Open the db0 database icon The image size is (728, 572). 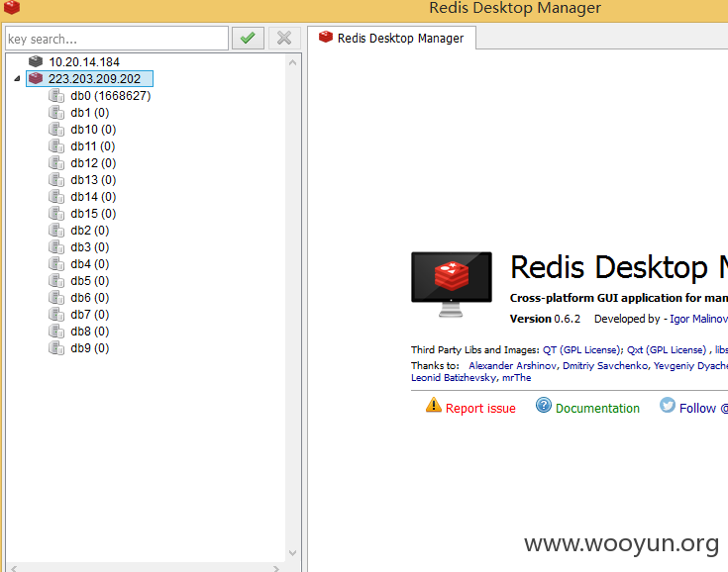tap(56, 96)
